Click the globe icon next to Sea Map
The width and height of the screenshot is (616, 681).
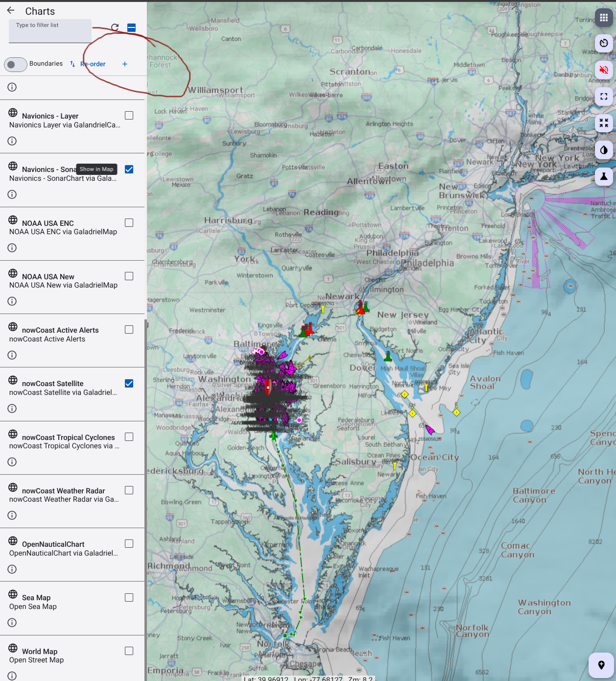(x=13, y=594)
